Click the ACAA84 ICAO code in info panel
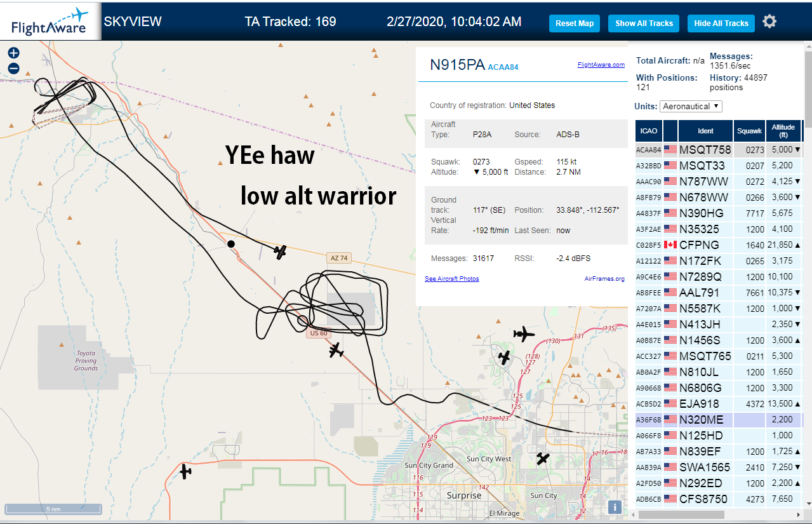Viewport: 812px width, 524px height. pyautogui.click(x=503, y=67)
